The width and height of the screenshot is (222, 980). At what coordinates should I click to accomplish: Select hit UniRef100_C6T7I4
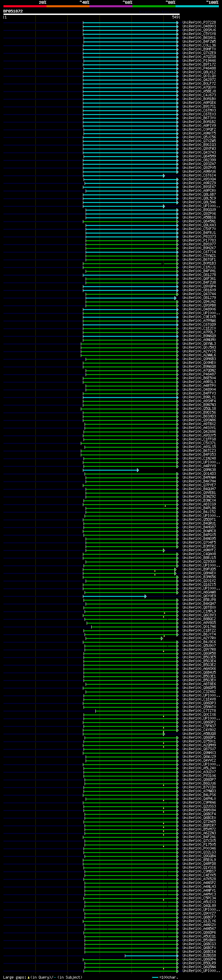pyautogui.click(x=199, y=252)
